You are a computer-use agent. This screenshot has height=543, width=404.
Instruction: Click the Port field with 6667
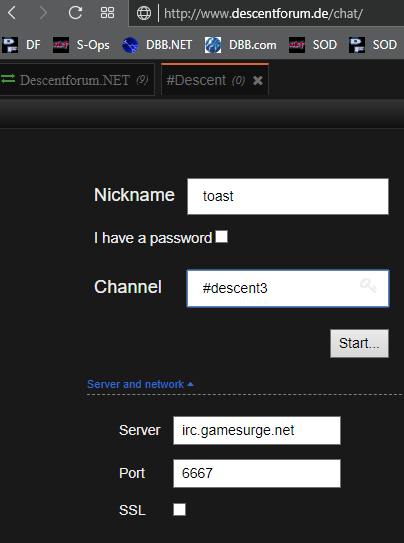[257, 473]
